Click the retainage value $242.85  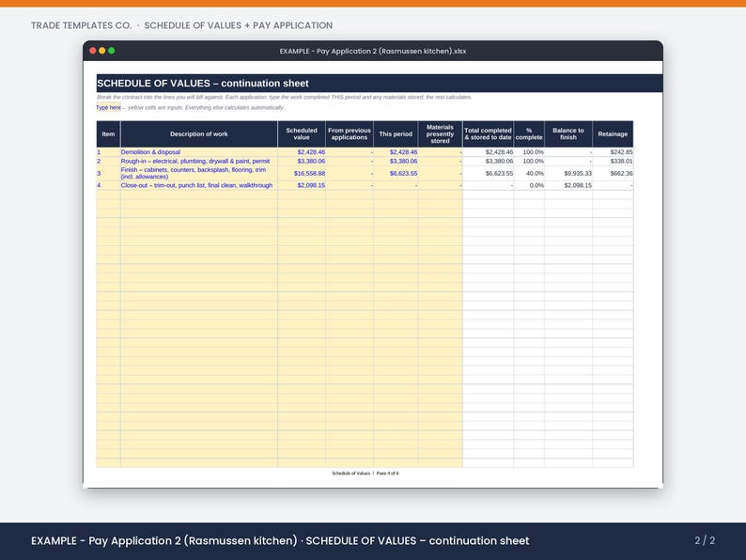pos(613,152)
